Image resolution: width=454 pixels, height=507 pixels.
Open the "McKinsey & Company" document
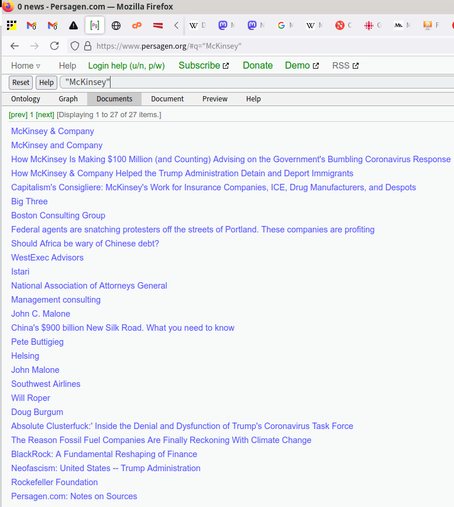(53, 131)
